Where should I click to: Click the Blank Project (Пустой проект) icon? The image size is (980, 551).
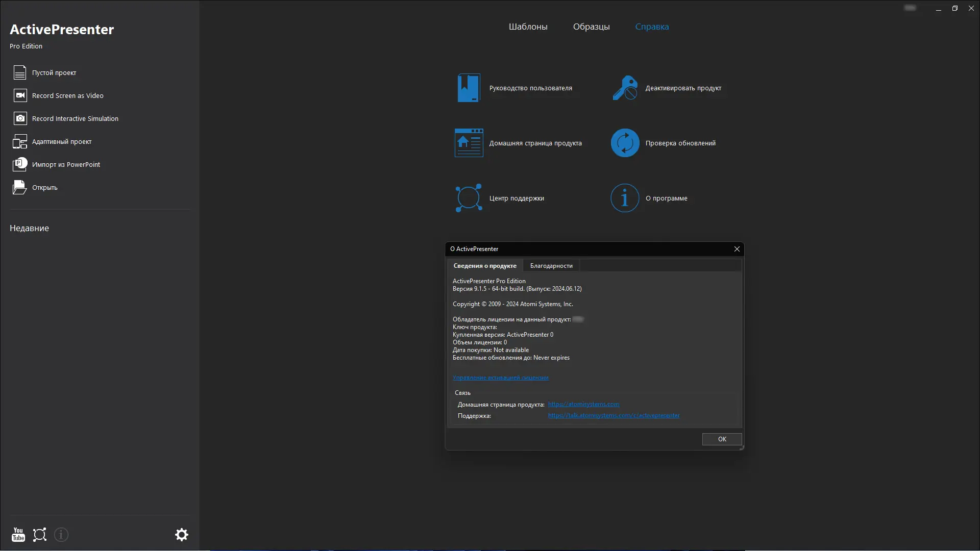(x=20, y=73)
